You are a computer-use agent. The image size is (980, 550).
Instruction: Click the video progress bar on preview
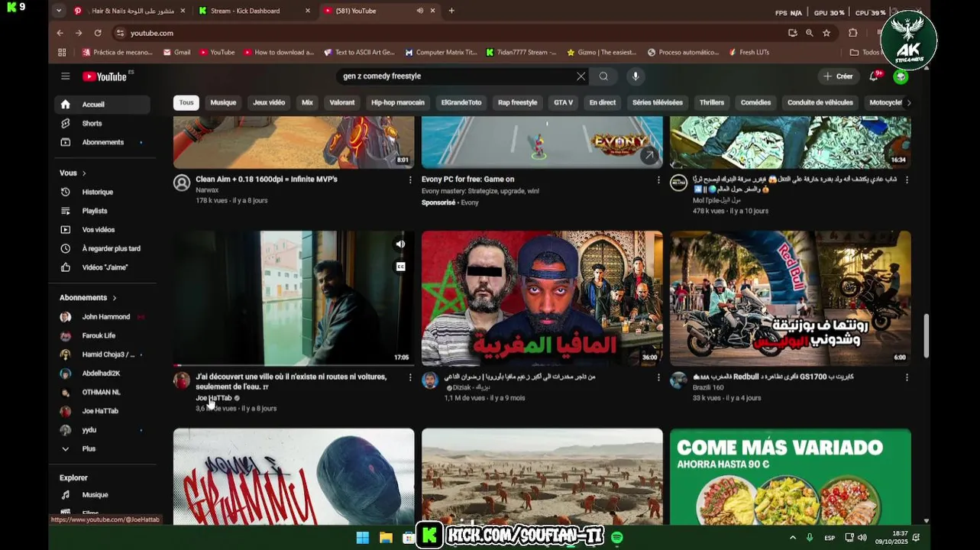(294, 365)
